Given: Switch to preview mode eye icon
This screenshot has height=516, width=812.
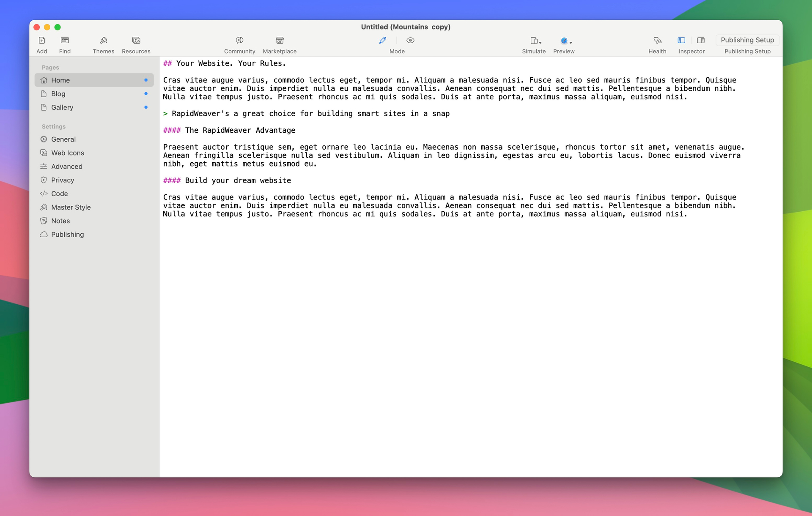Looking at the screenshot, I should point(410,41).
